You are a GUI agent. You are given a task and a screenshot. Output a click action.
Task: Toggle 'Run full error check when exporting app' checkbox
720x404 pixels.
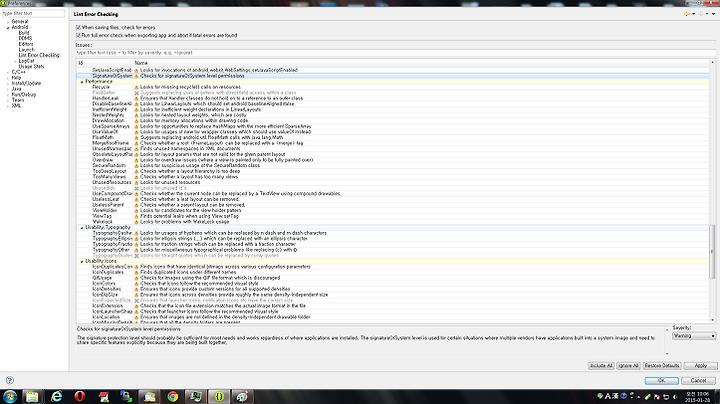(x=78, y=35)
